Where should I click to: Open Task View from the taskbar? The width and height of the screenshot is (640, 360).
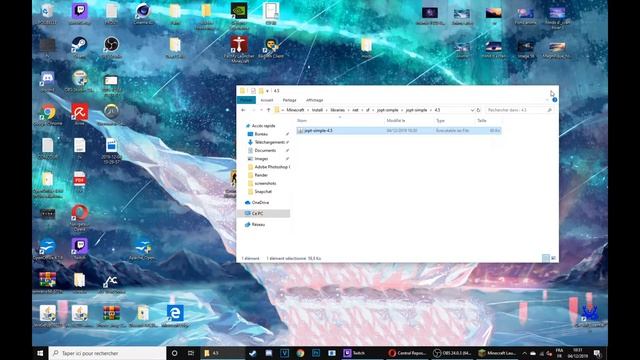point(191,353)
